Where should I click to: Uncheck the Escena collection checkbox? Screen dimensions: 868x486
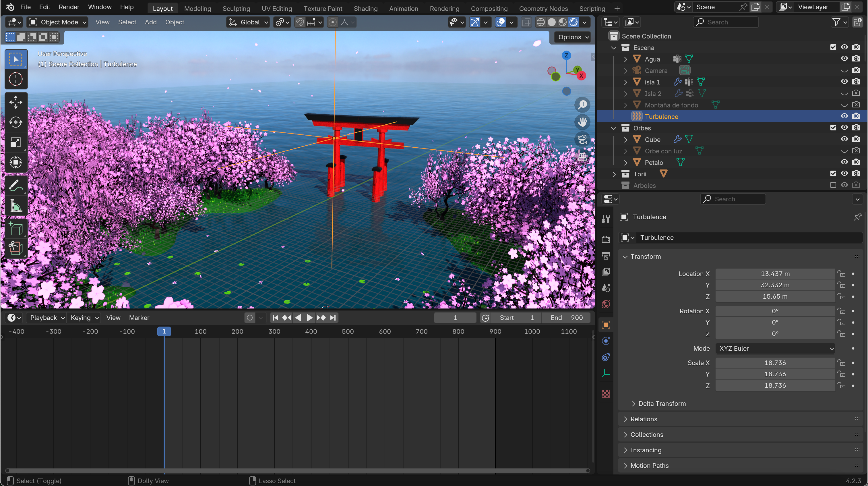tap(833, 47)
